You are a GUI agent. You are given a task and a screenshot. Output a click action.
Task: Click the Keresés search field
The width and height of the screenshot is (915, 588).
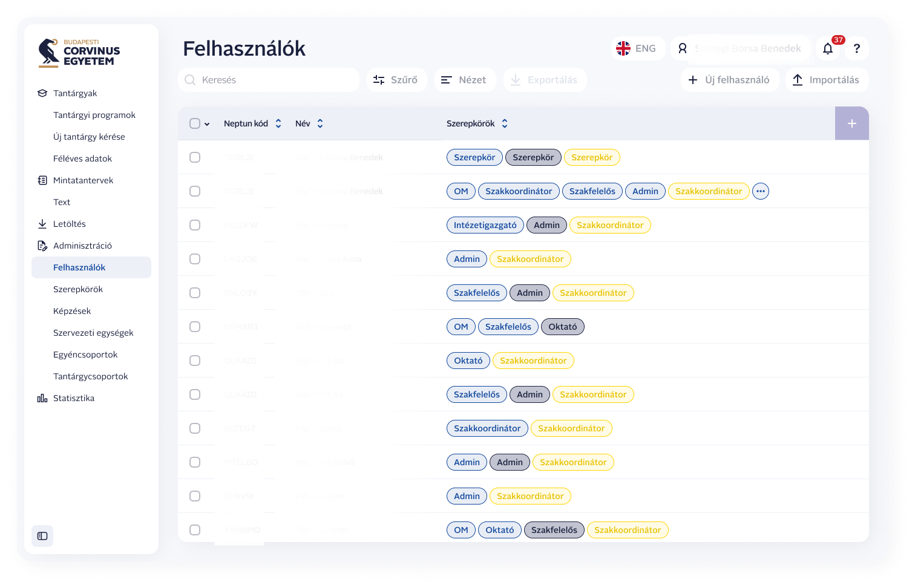pyautogui.click(x=269, y=80)
